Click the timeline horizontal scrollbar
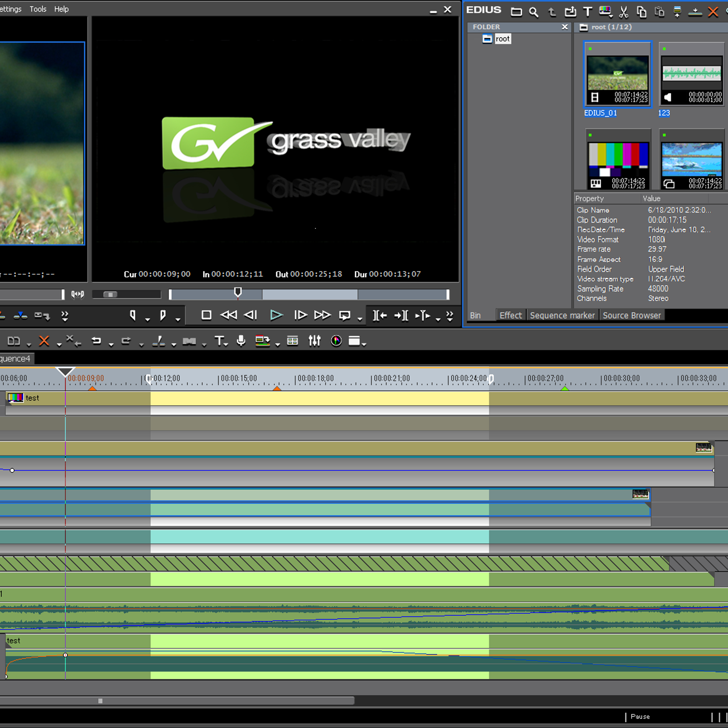 coord(177,701)
